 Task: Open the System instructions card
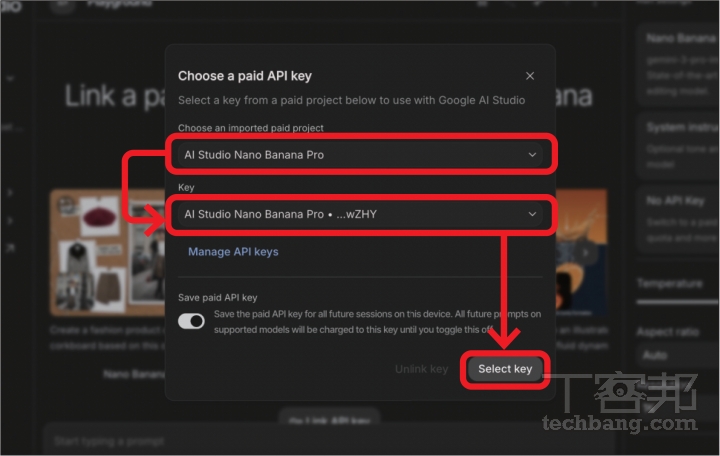point(678,145)
